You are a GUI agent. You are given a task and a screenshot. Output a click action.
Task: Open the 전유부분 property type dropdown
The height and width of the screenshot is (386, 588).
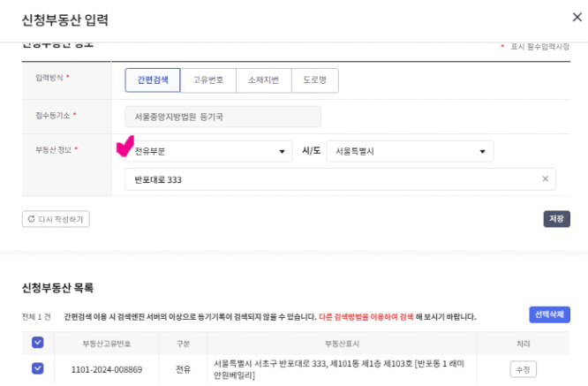pos(208,151)
